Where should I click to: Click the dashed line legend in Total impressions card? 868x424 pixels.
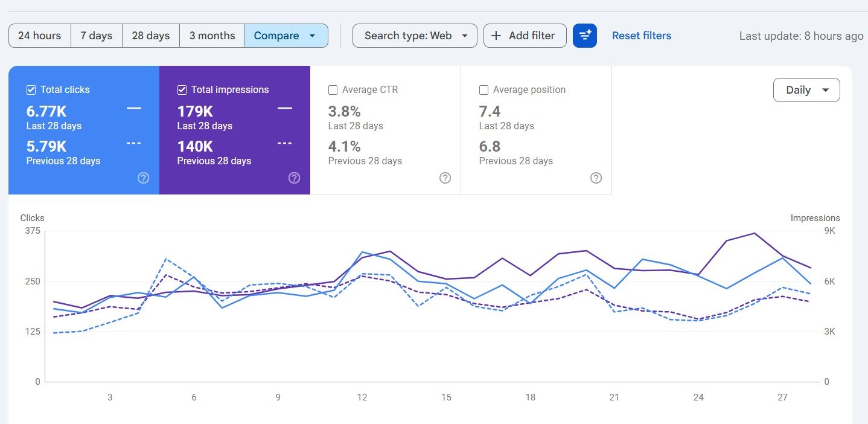pyautogui.click(x=285, y=143)
